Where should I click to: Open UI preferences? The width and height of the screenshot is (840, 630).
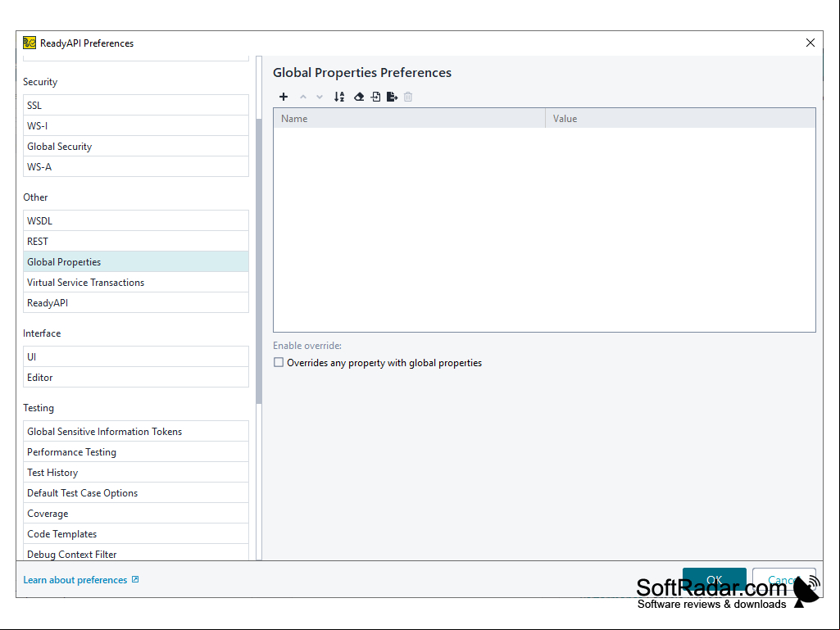pyautogui.click(x=136, y=357)
